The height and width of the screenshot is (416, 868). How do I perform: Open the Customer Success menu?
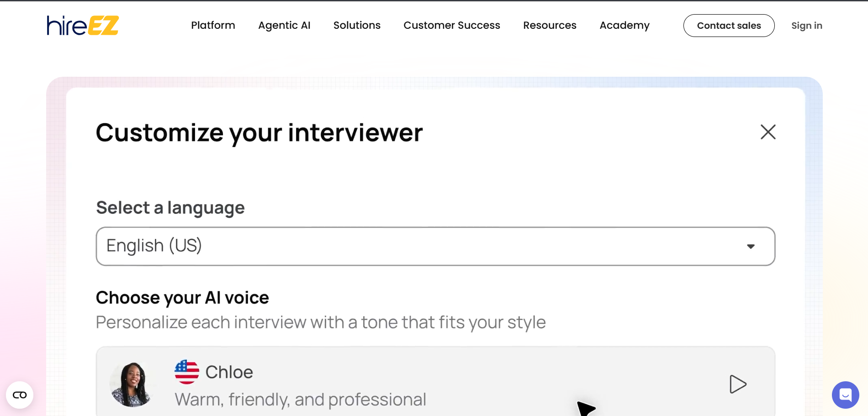tap(451, 26)
